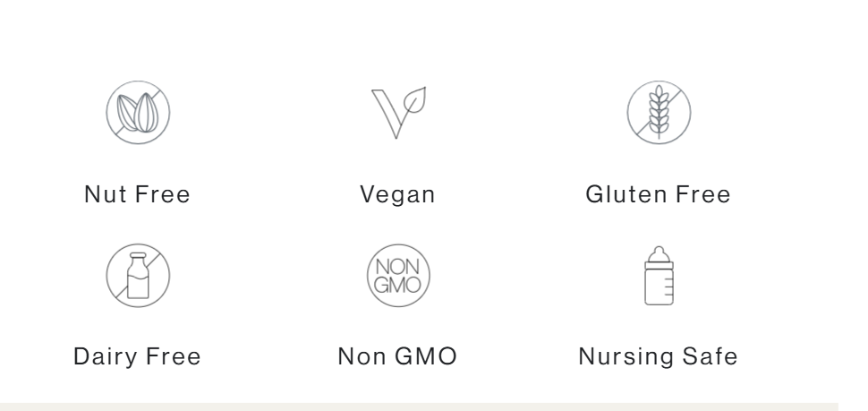
Task: Choose the crossed-out milk bottle Dairy Free icon
Action: 138,275
